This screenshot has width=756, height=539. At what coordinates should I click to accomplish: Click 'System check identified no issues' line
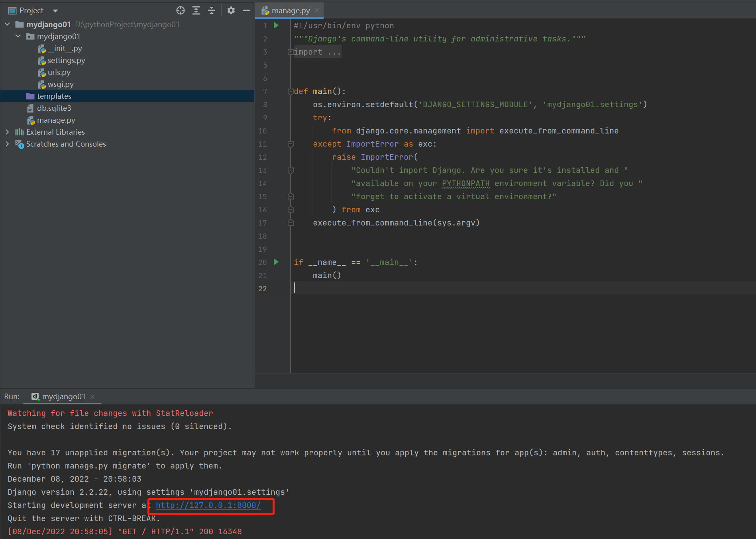click(x=120, y=427)
